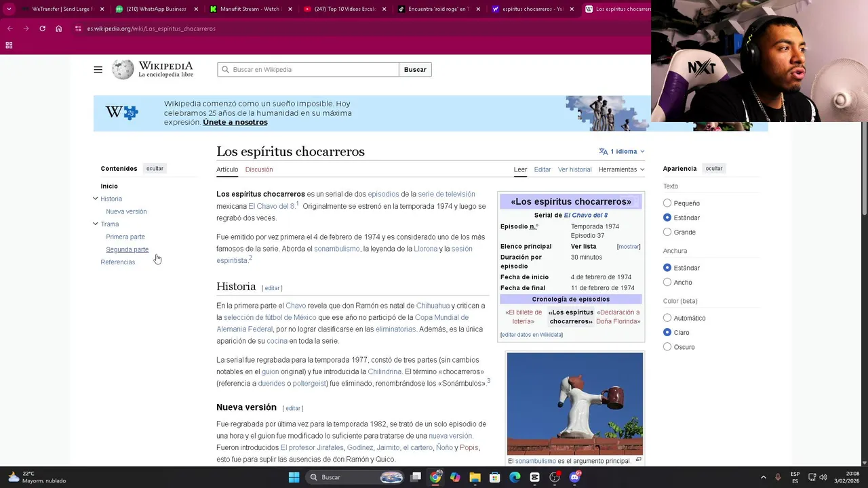Switch to the Artículo tab
The width and height of the screenshot is (868, 488).
227,169
